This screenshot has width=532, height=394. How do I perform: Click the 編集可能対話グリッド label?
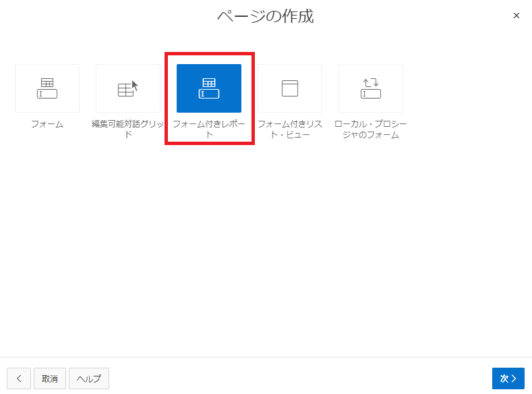click(x=128, y=130)
